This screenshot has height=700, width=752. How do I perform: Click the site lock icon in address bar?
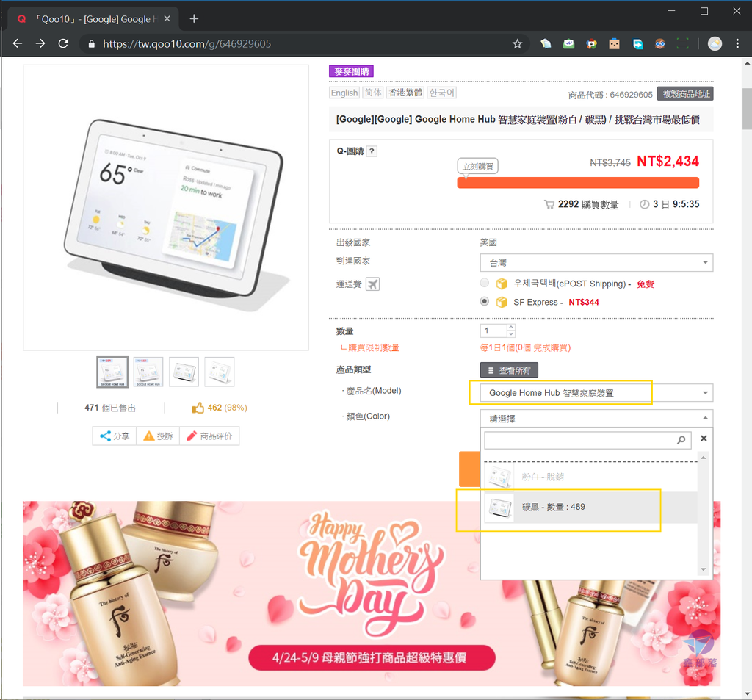[x=91, y=44]
